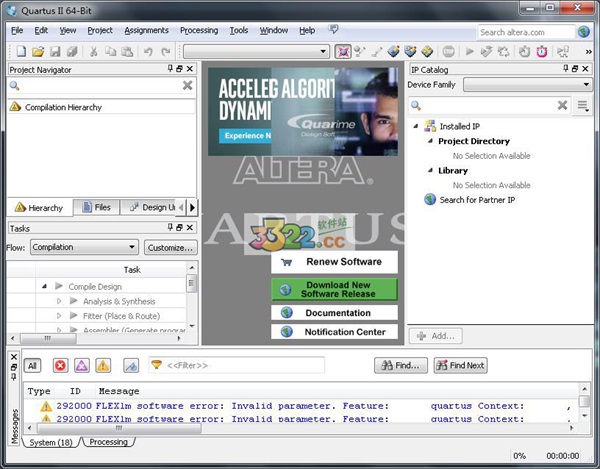Viewport: 600px width, 469px height.
Task: Switch to the Files tab
Action: (96, 207)
